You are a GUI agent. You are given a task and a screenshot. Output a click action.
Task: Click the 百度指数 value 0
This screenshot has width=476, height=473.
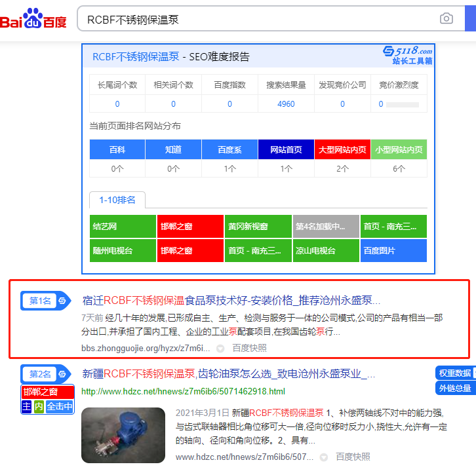pos(229,104)
